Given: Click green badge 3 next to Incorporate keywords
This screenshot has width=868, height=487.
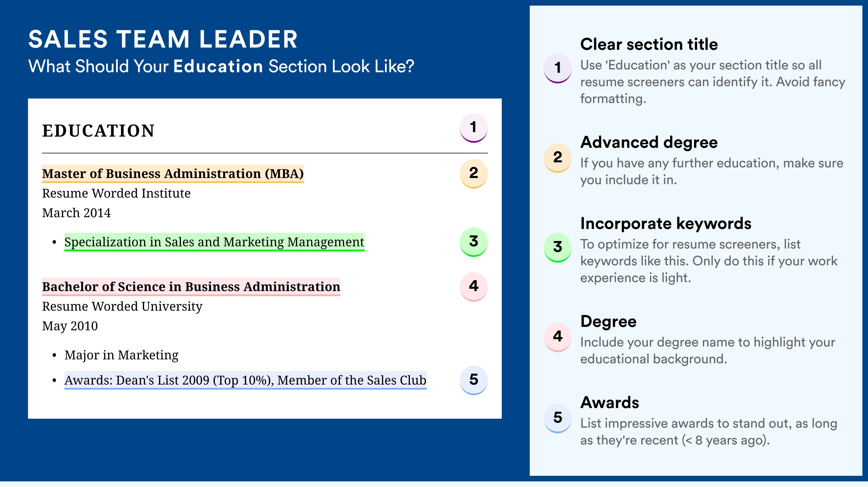Looking at the screenshot, I should (x=557, y=247).
